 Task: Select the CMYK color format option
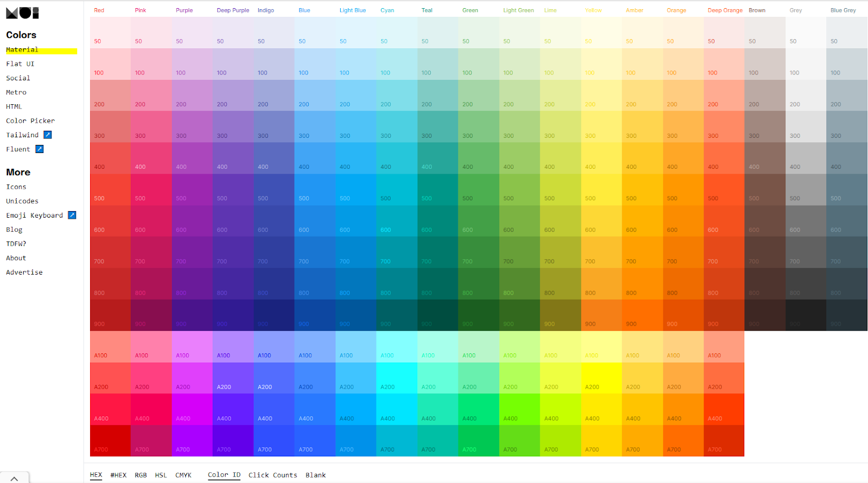[183, 475]
